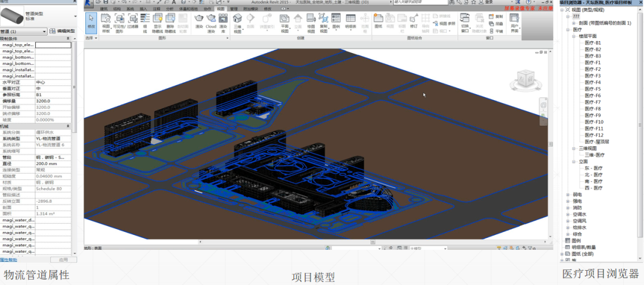Screen dimensions: 644x285
Task: Collapse the 楼层平面 floor plans branch
Action: coord(574,36)
